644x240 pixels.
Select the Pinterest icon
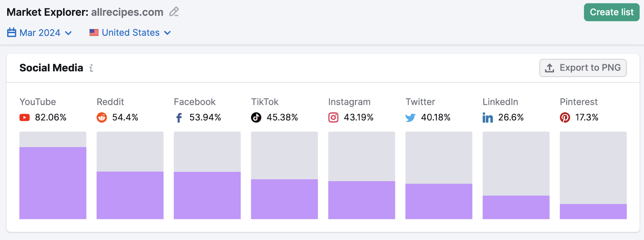(565, 118)
